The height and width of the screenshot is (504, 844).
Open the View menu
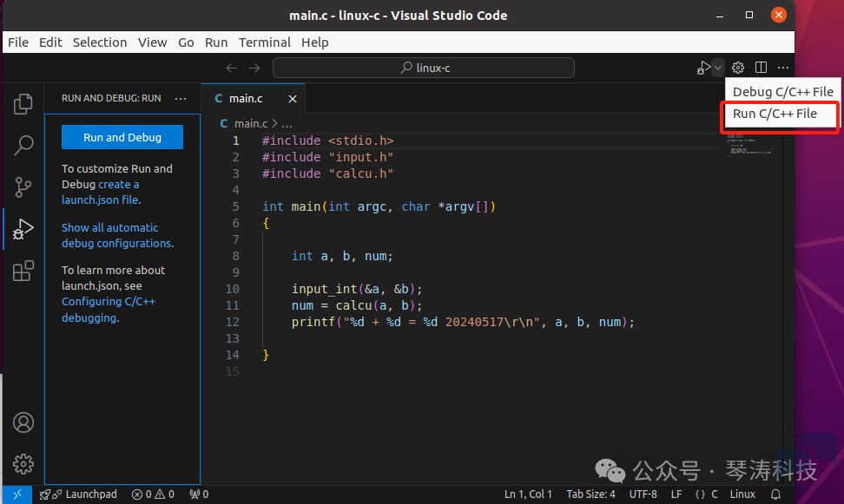click(x=152, y=43)
